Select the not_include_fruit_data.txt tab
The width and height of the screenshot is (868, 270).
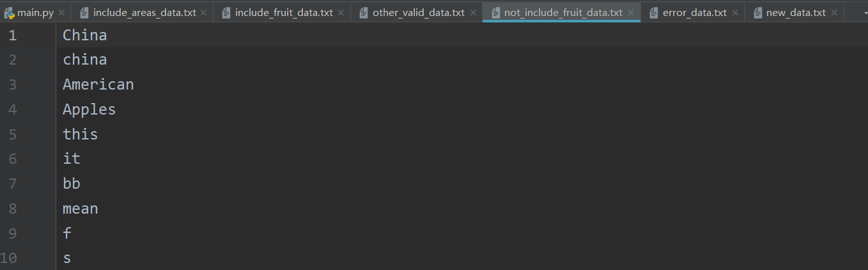(562, 12)
